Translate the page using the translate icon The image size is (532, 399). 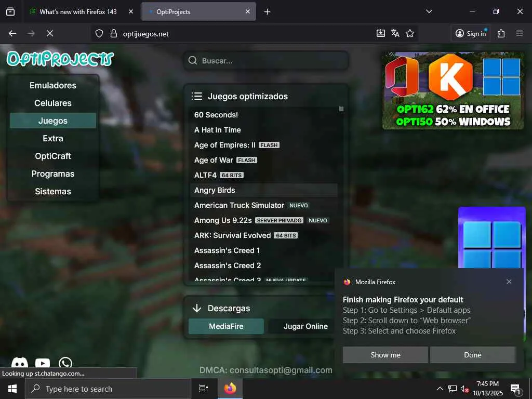(x=395, y=33)
